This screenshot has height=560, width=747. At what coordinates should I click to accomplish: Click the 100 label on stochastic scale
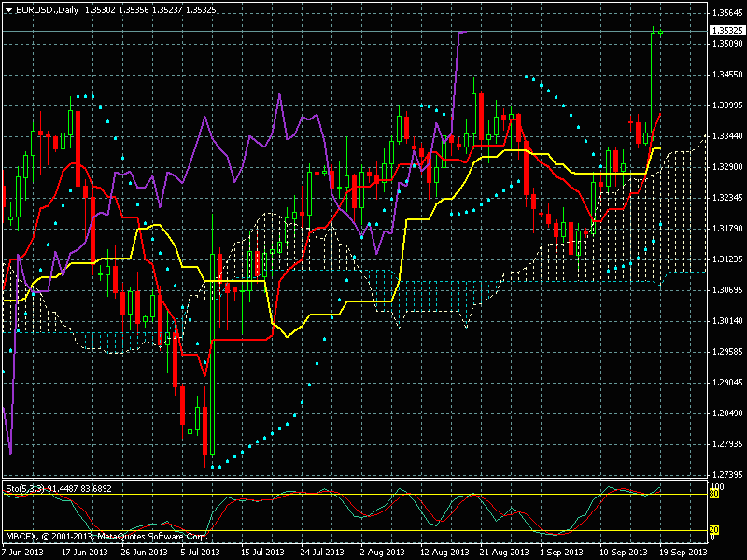[x=717, y=486]
